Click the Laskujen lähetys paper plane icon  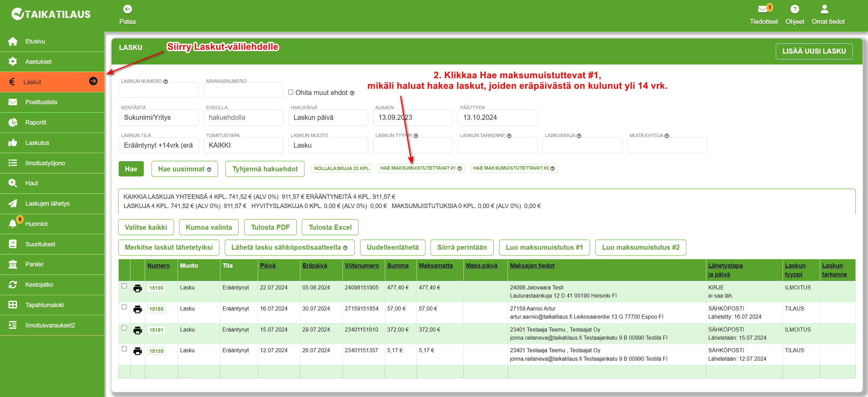pos(13,204)
